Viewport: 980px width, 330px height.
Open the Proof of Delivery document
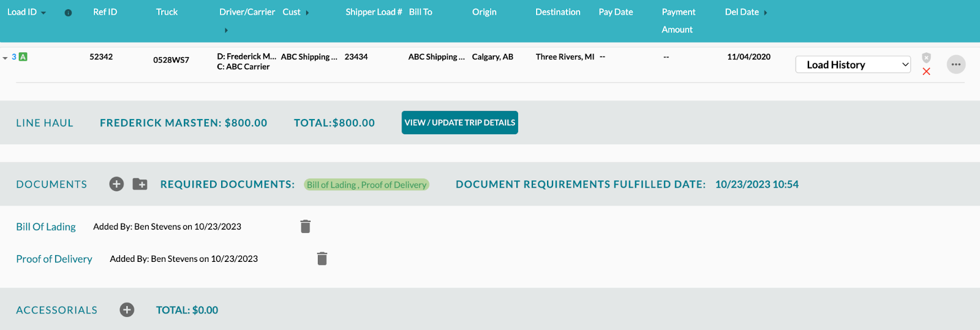54,259
